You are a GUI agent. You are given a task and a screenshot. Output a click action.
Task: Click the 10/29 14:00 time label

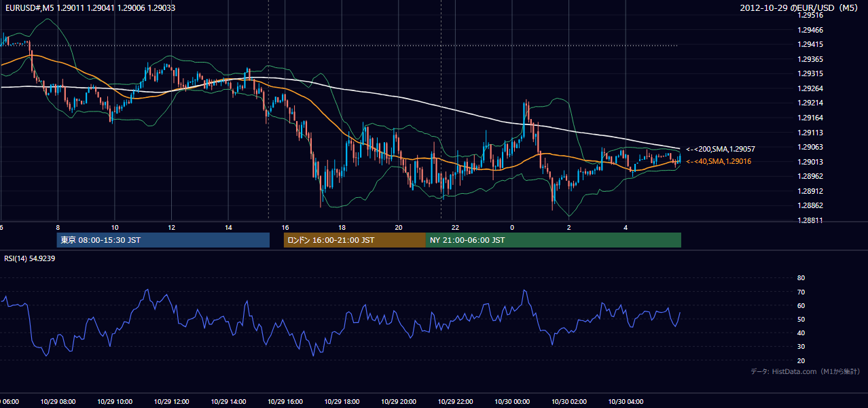click(228, 402)
